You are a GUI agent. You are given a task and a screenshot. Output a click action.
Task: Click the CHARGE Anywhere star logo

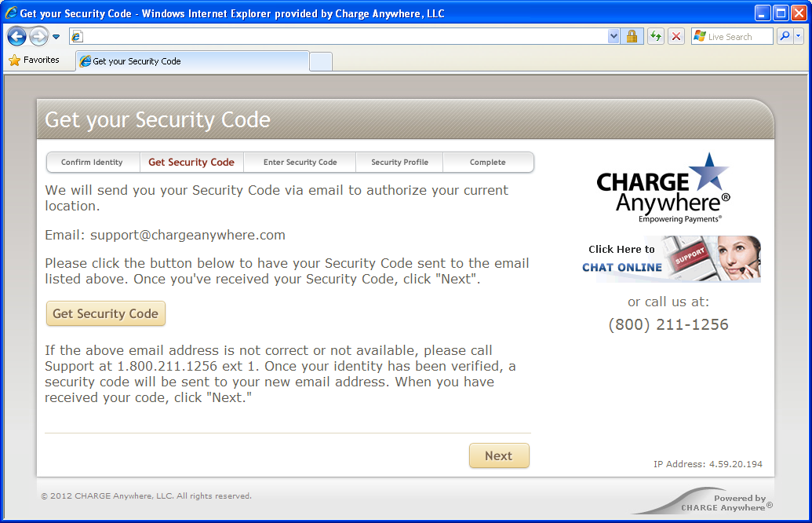pyautogui.click(x=664, y=187)
